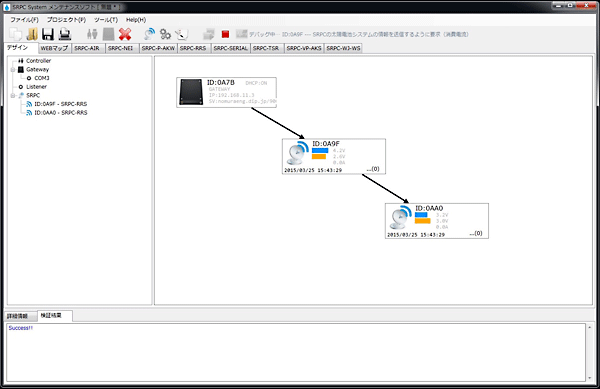This screenshot has height=389, width=600.
Task: Select ID:0AA0 - SRPC-RRS tree item
Action: [x=60, y=113]
